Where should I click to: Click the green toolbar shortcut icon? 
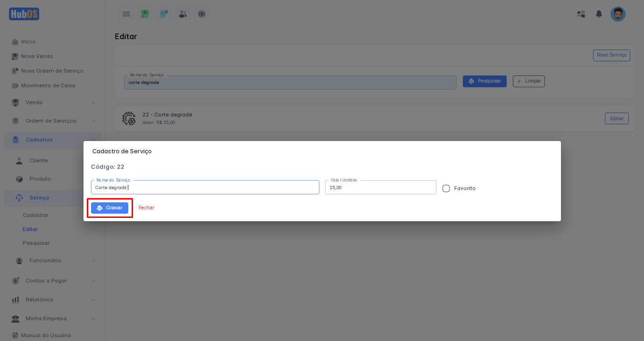[x=145, y=14]
